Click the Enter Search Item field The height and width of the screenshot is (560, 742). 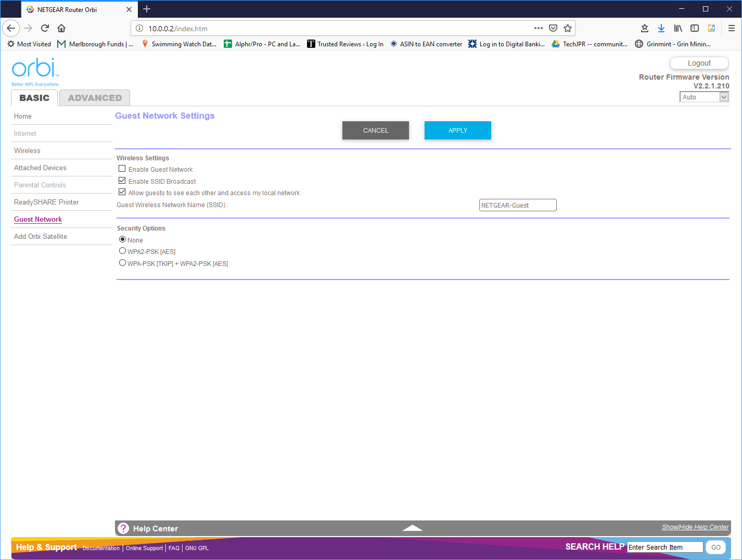tap(665, 547)
